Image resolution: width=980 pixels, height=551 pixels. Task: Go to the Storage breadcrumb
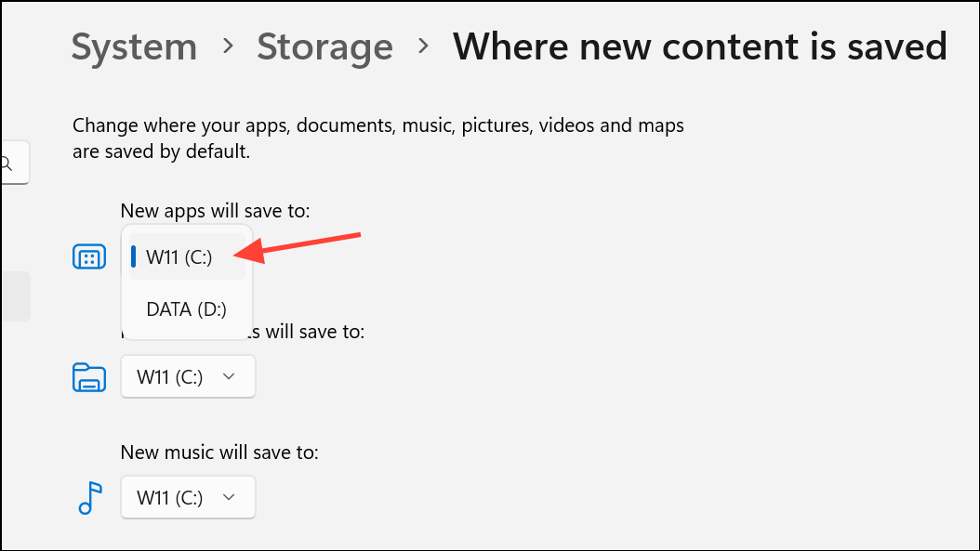pyautogui.click(x=325, y=46)
